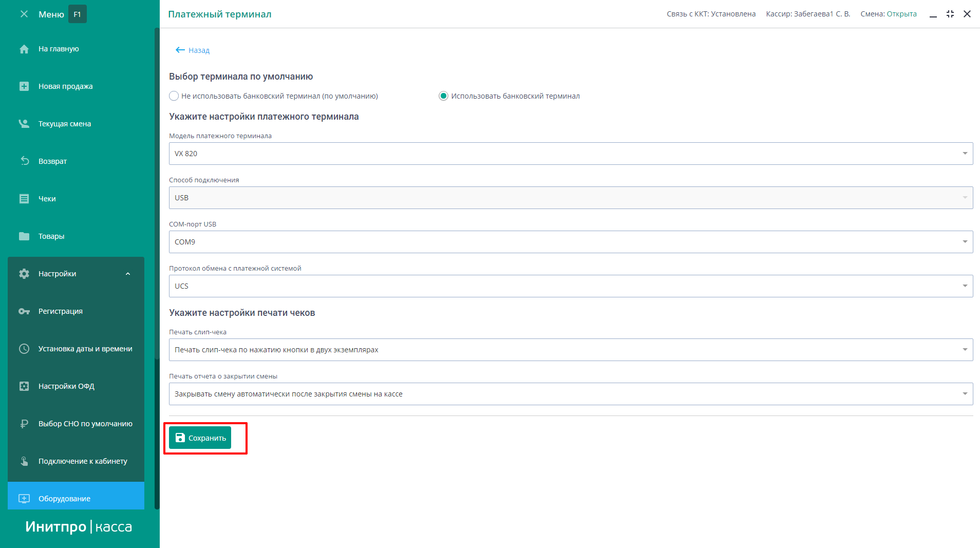Select Не использовать банковский терминал radio
The image size is (980, 548).
coord(174,96)
